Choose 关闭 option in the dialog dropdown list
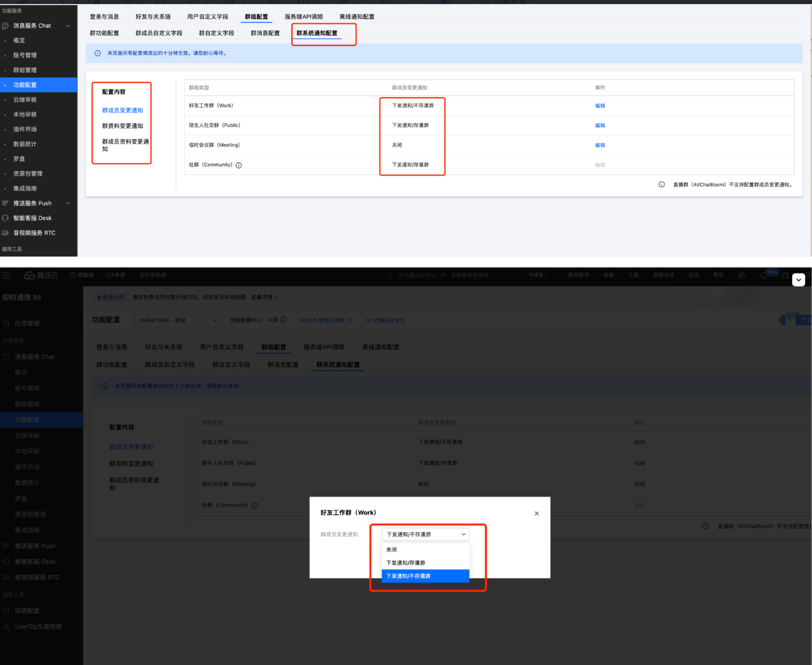Image resolution: width=812 pixels, height=665 pixels. point(425,550)
